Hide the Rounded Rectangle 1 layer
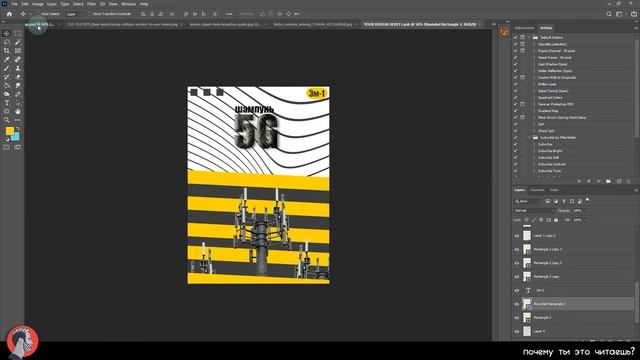The image size is (640, 360). 517,304
